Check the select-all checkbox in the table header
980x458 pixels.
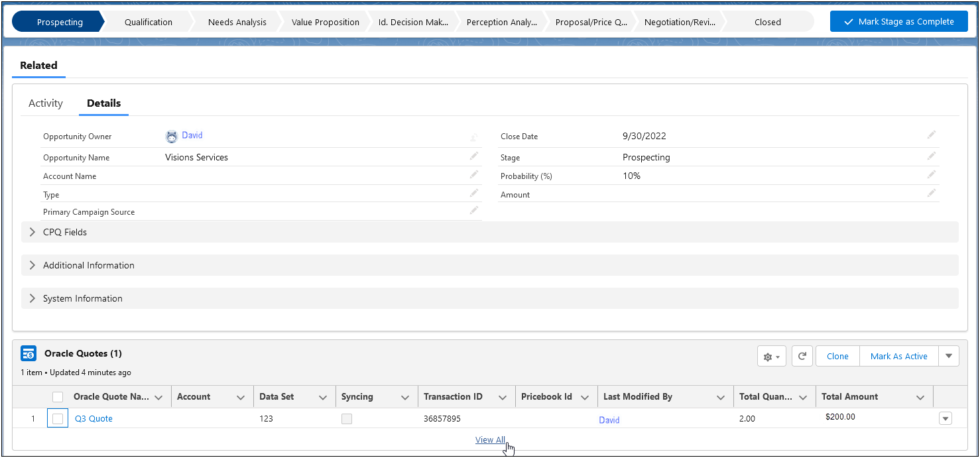click(x=57, y=396)
